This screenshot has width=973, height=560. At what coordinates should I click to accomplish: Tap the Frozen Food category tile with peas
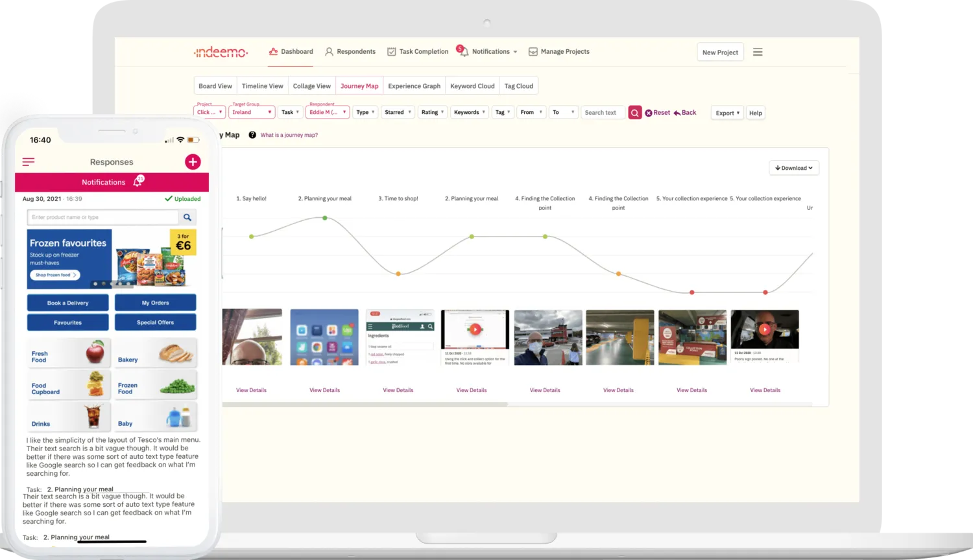[x=156, y=384]
